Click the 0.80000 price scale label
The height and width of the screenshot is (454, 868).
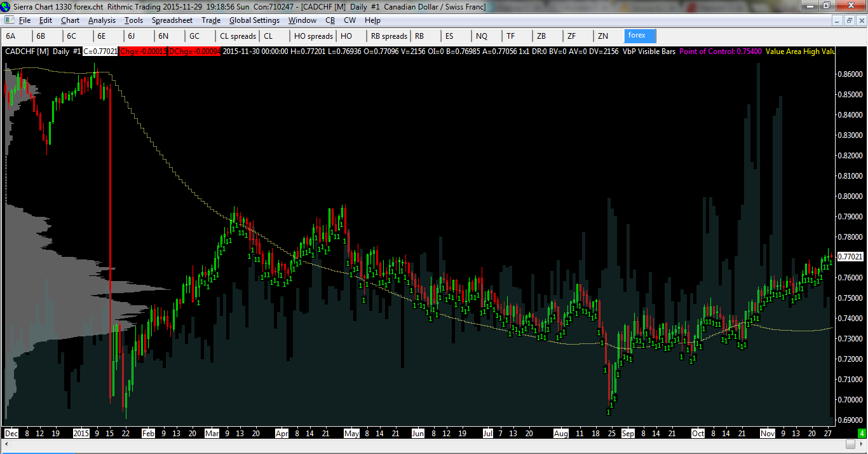(850, 196)
